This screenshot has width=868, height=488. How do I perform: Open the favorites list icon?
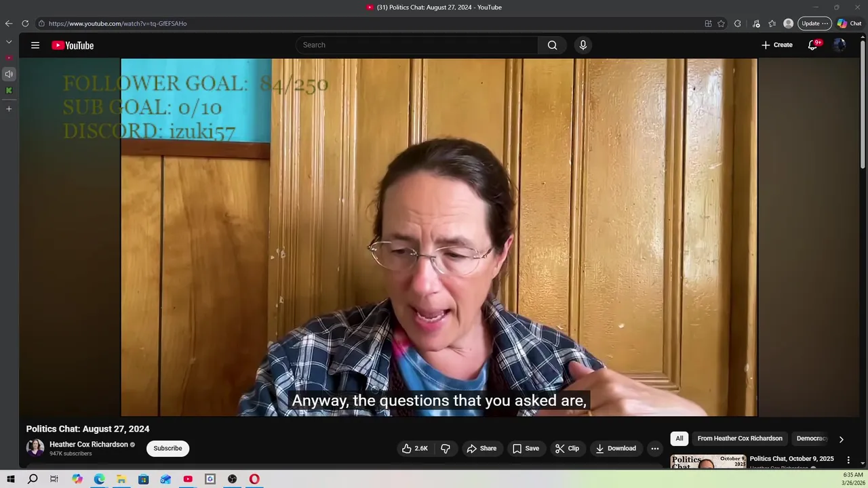pos(772,23)
